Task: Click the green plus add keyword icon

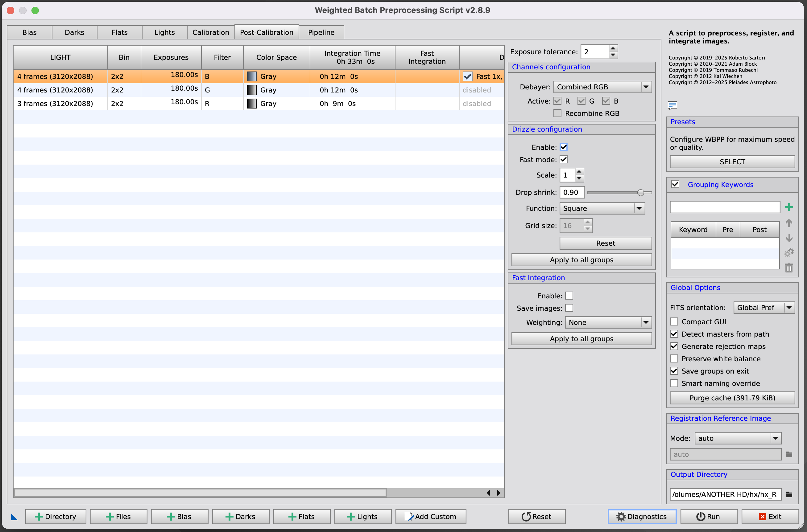Action: [789, 207]
